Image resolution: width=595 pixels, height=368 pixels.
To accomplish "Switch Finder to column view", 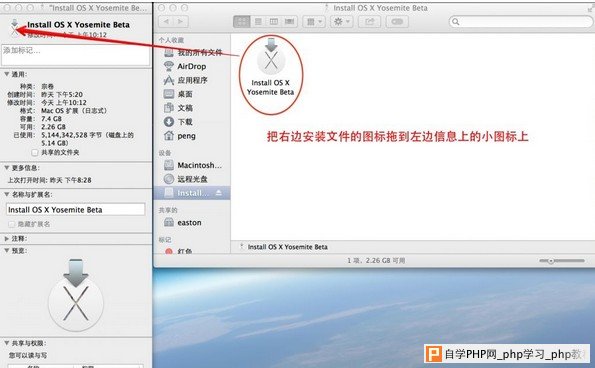I will tap(274, 22).
